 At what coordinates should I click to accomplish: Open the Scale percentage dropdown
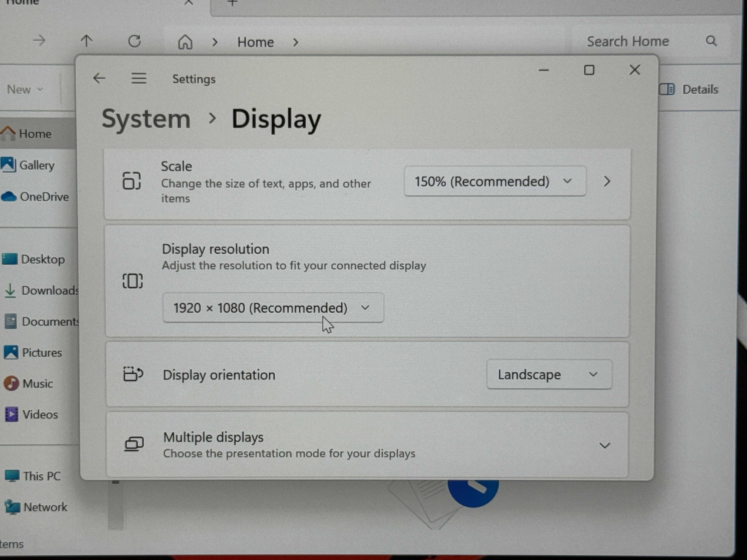coord(495,181)
